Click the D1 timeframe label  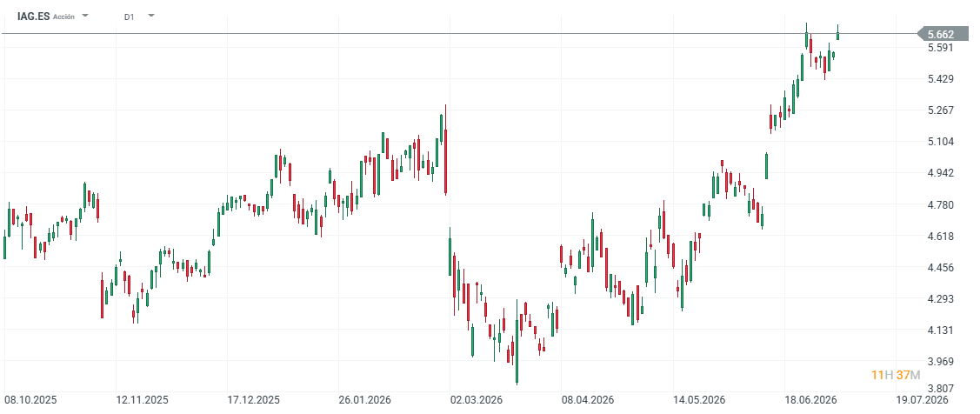tap(129, 17)
